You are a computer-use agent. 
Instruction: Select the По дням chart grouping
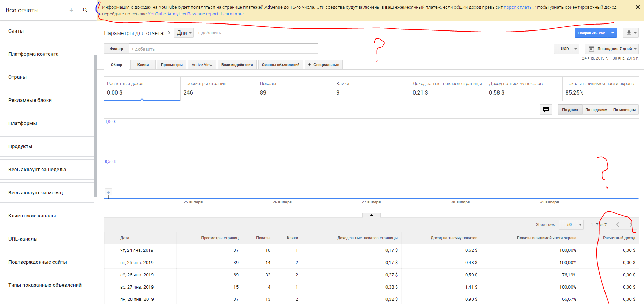[570, 110]
